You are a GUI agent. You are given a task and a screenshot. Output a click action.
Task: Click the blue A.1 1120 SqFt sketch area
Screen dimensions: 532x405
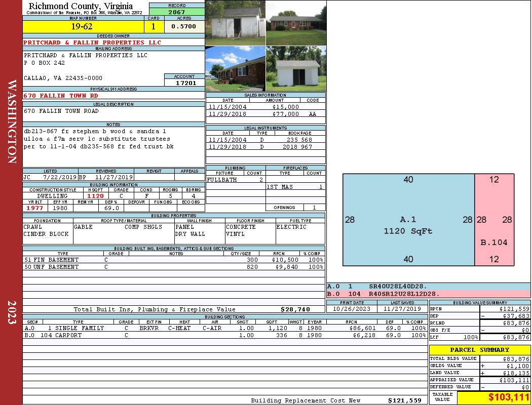(x=408, y=220)
